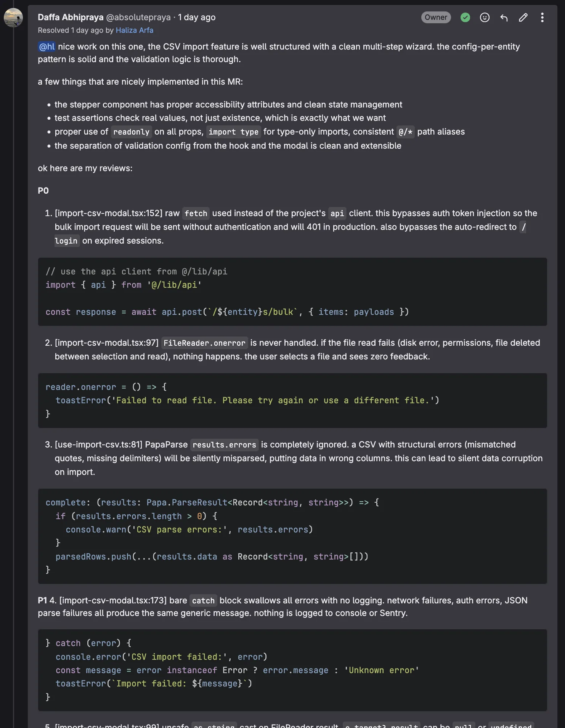Click inside the reader.onerror code snippet
The height and width of the screenshot is (728, 565).
(x=292, y=400)
